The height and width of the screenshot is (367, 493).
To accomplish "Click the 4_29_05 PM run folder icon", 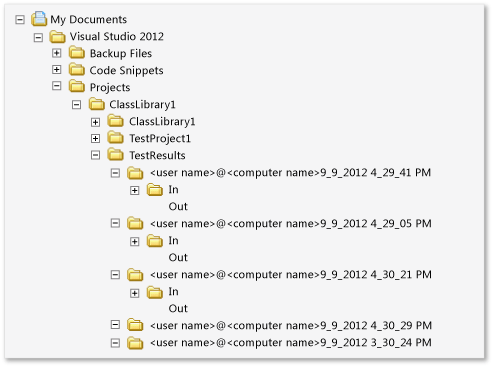I will tap(135, 223).
